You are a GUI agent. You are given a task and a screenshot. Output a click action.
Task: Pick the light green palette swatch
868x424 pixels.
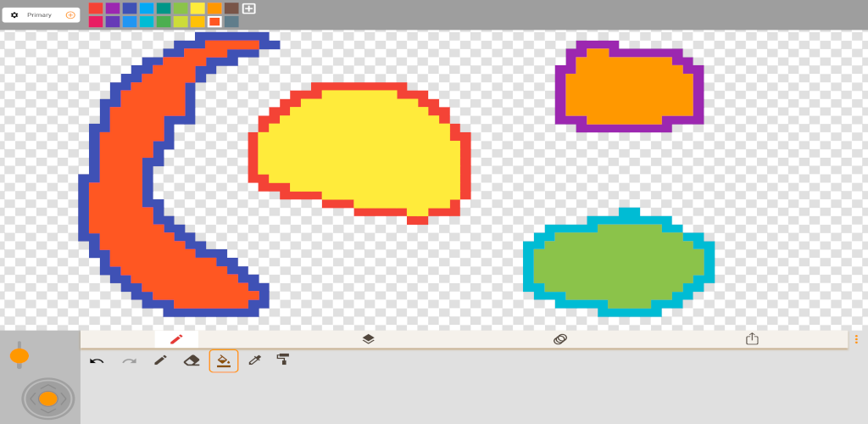click(x=181, y=8)
